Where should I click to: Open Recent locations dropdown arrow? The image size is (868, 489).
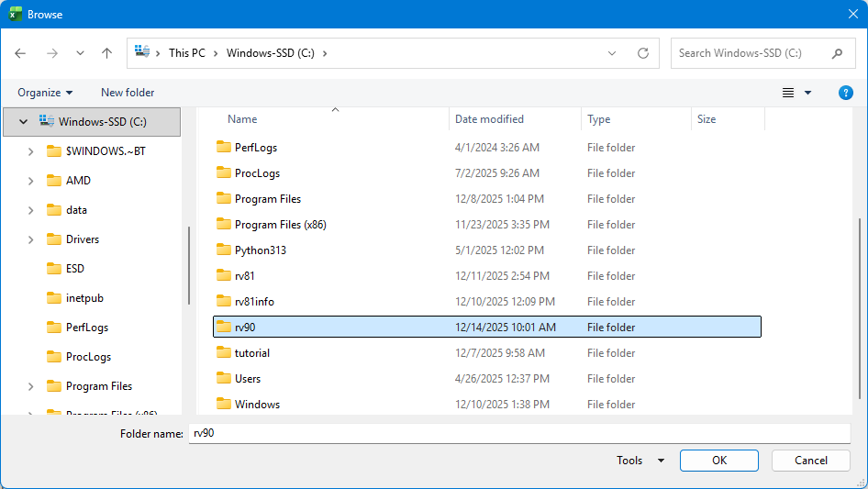click(x=80, y=53)
